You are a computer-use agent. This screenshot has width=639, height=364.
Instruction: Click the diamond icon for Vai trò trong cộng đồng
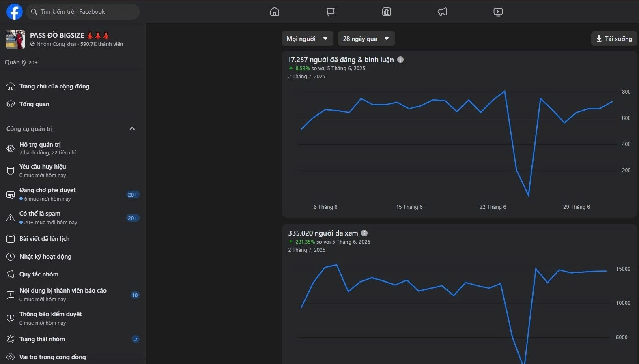11,357
